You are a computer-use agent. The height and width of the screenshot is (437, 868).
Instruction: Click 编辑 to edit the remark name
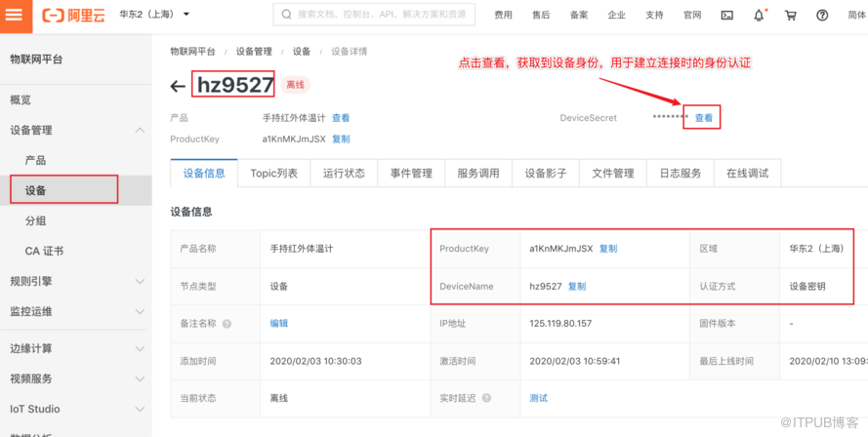[279, 324]
